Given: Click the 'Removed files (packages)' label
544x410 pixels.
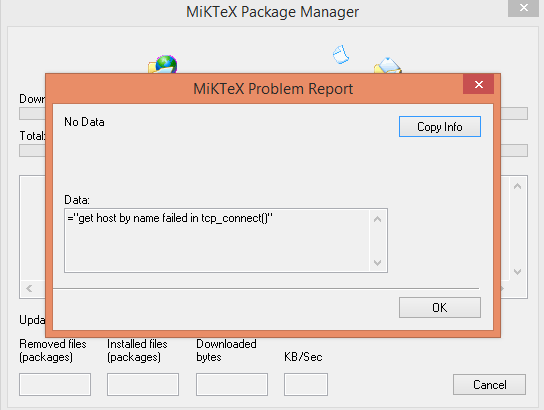Looking at the screenshot, I should coord(53,350).
